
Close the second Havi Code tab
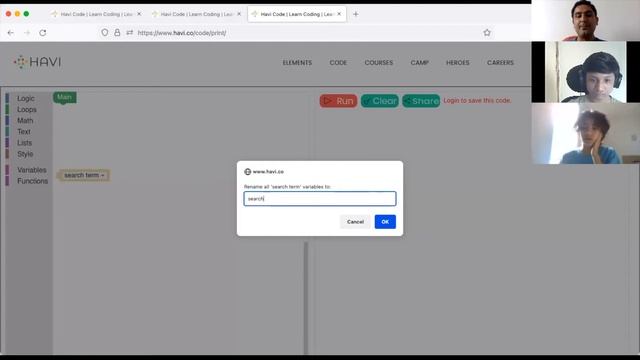click(x=239, y=14)
